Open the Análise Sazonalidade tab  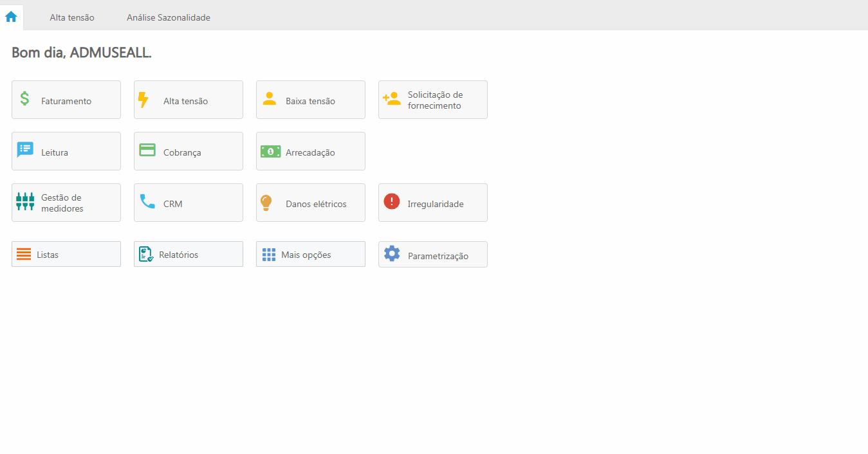(169, 17)
